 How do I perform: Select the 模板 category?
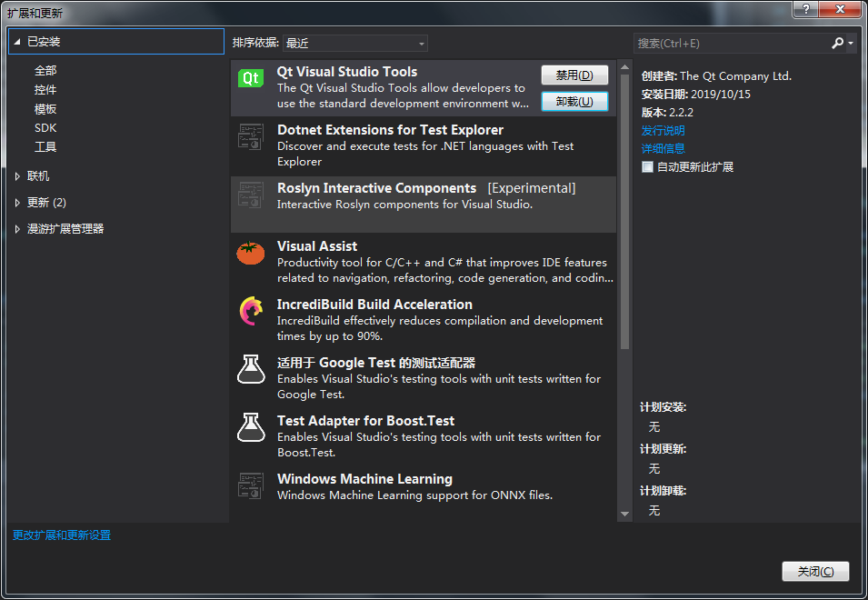coord(45,109)
